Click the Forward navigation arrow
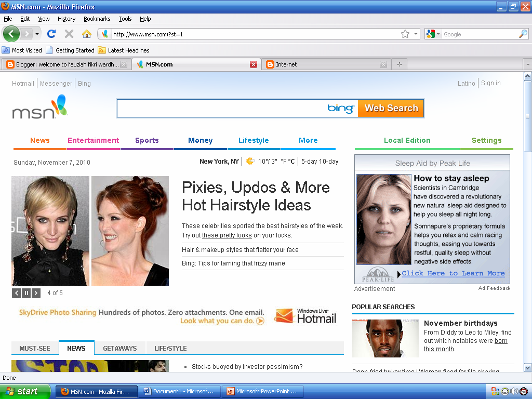Screen dimensions: 532x399 point(27,34)
